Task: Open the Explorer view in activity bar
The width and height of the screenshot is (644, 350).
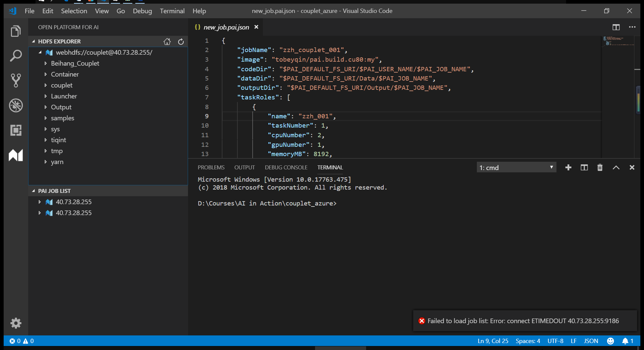Action: click(16, 31)
